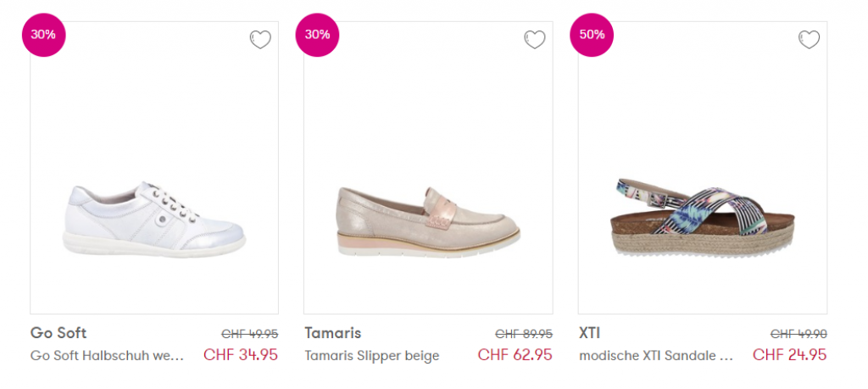Open the beige Tamaris loafer image
The image size is (868, 389).
(x=428, y=220)
